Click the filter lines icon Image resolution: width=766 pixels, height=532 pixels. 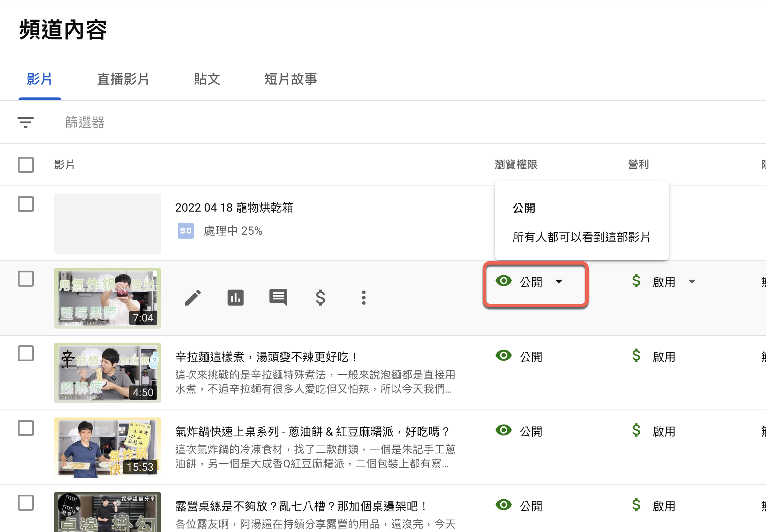coord(26,122)
